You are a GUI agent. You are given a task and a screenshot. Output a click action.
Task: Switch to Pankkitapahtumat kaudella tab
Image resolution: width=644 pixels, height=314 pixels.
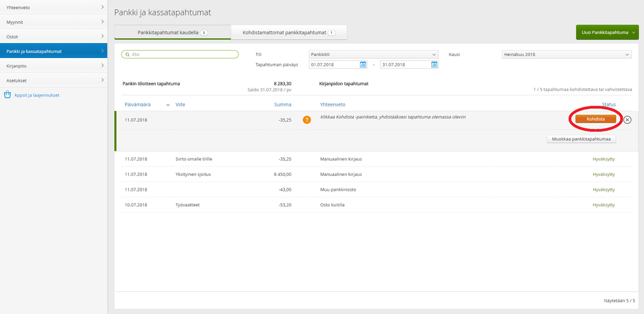tap(173, 32)
